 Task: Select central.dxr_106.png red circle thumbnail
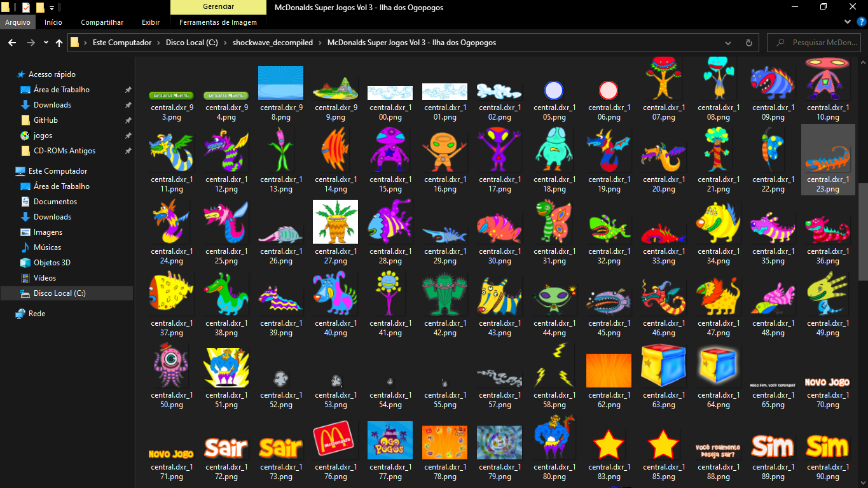(x=609, y=90)
